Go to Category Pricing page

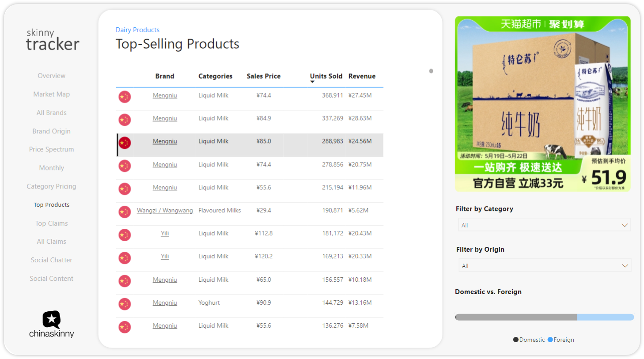51,186
